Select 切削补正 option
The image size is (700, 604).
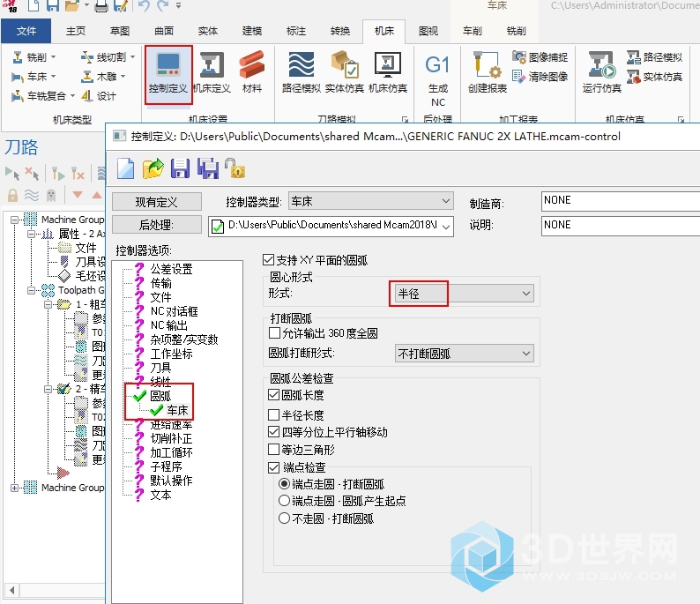click(x=171, y=438)
